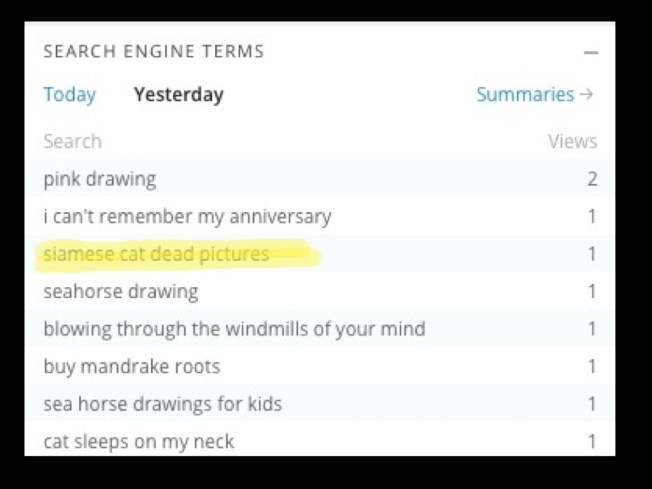Click view count for mandrake roots row
652x489 pixels.
592,366
